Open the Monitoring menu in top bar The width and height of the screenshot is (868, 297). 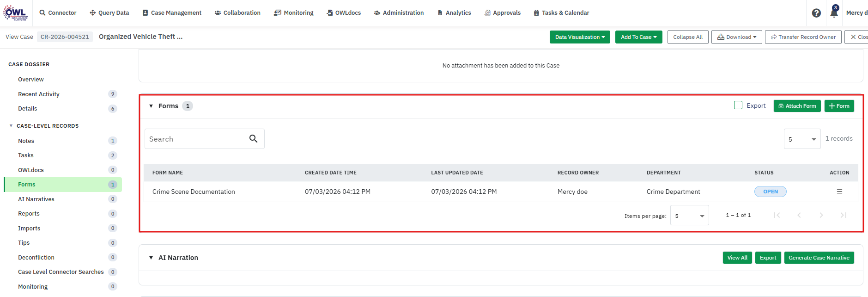click(294, 13)
